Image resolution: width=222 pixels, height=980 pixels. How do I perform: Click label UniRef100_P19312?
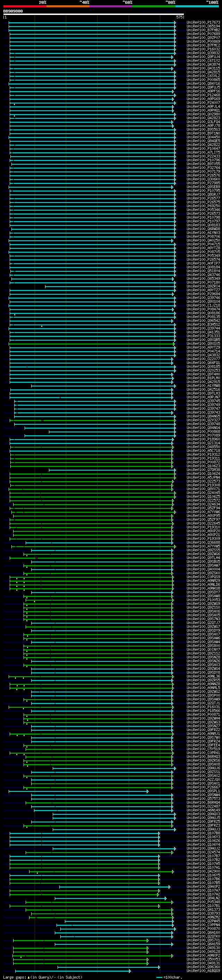coord(203,454)
